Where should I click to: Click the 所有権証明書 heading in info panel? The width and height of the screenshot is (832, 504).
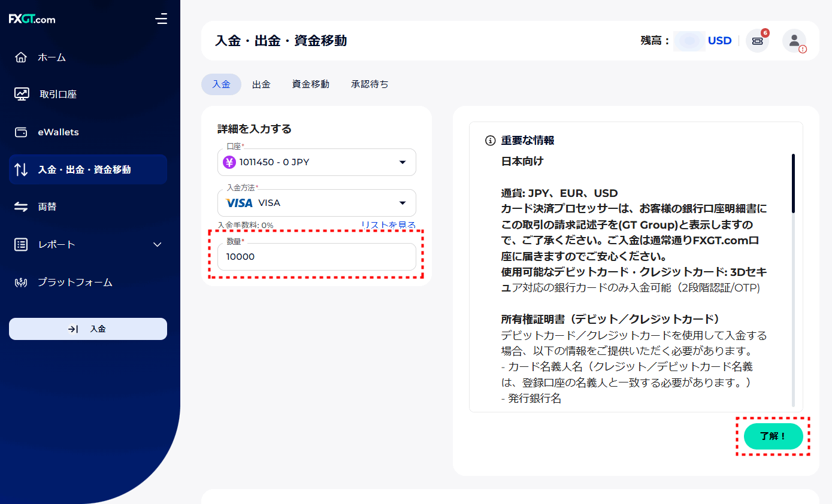[x=610, y=319]
